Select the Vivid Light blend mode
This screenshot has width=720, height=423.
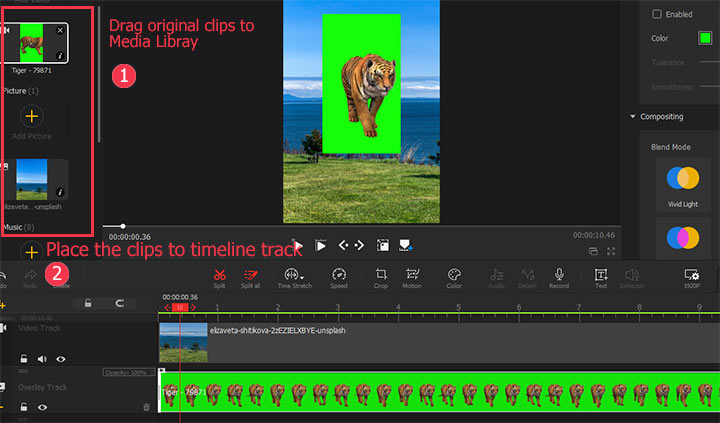click(x=683, y=184)
